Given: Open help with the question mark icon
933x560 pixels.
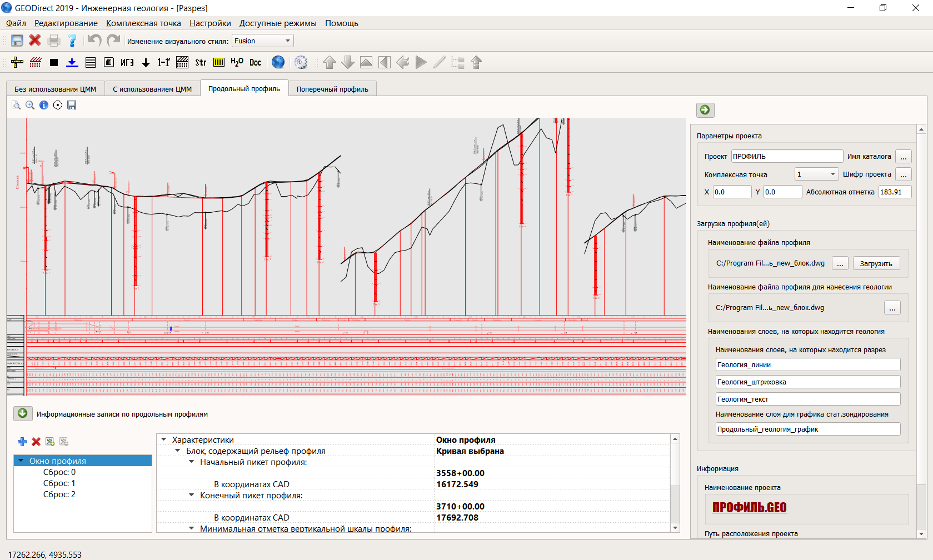Looking at the screenshot, I should click(x=72, y=41).
